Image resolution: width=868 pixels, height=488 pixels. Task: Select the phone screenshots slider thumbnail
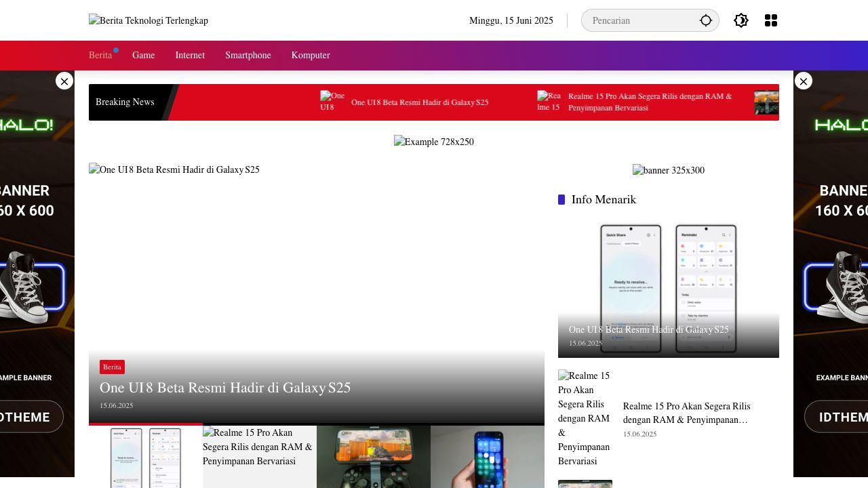pyautogui.click(x=146, y=457)
